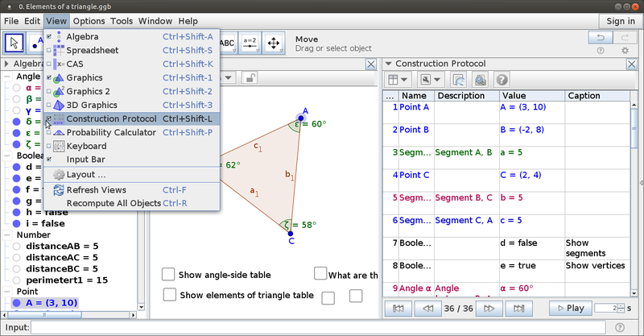This screenshot has width=644, height=336.
Task: Open the toolbar help question icon
Action: coord(601,51)
